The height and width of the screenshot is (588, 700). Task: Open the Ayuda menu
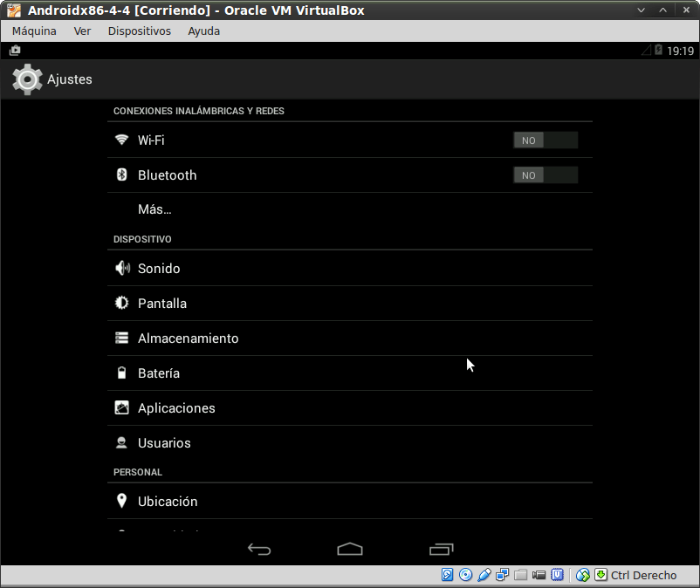coord(202,31)
